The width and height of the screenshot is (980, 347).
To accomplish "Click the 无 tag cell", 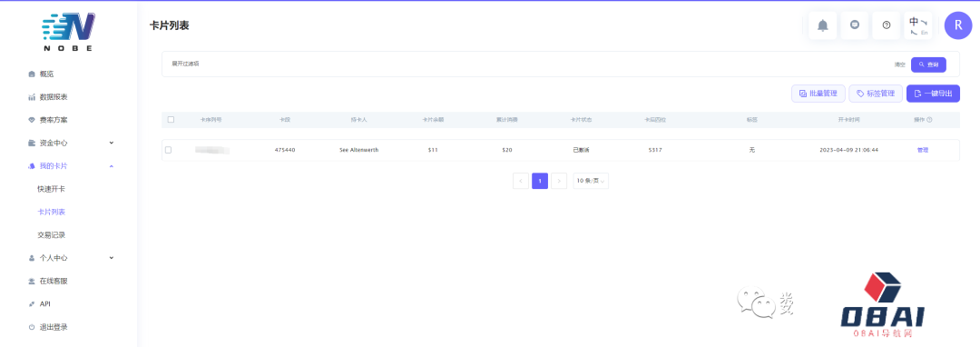I will tap(752, 150).
